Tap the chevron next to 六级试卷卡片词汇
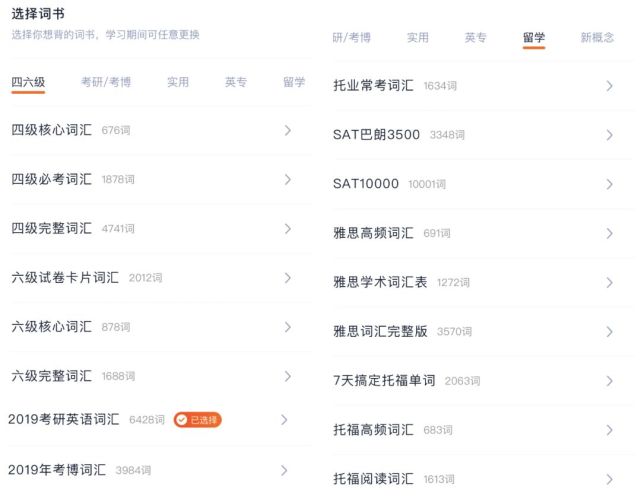Viewport: 641px width, 499px height. [x=287, y=277]
